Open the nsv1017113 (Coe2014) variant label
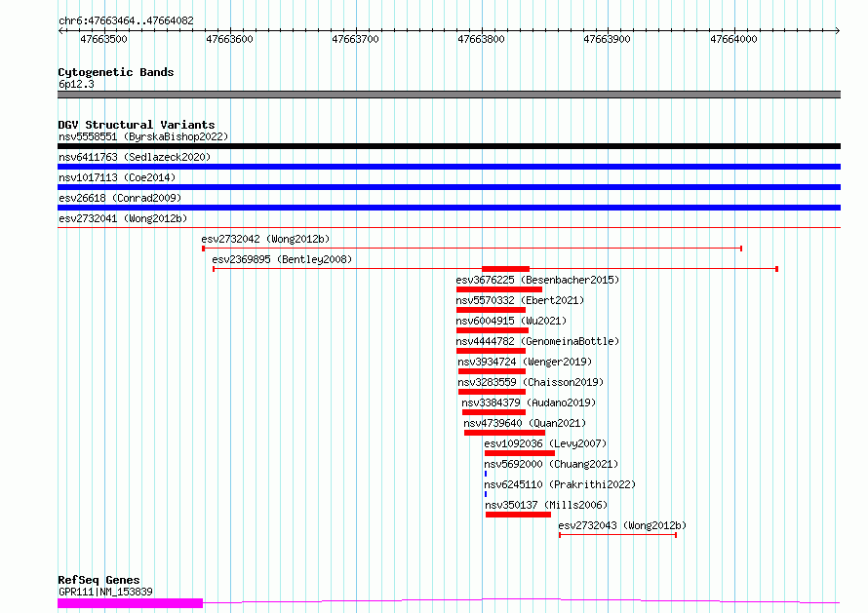Image resolution: width=868 pixels, height=613 pixels. pyautogui.click(x=130, y=177)
